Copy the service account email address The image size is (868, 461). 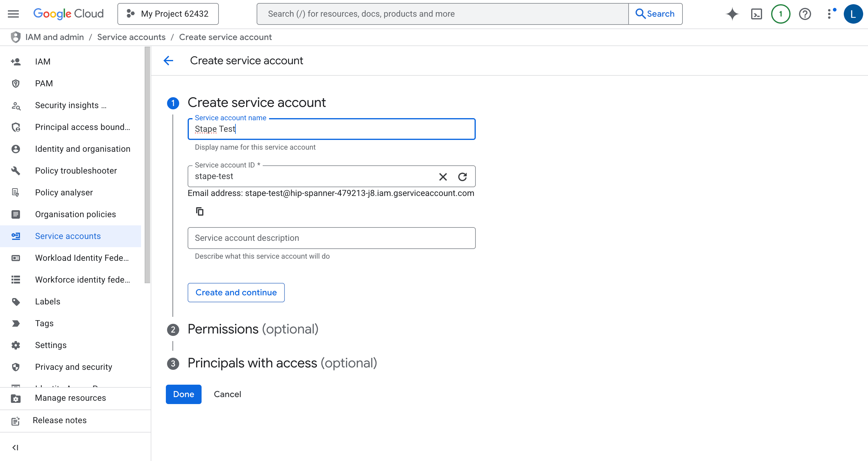[x=200, y=211]
